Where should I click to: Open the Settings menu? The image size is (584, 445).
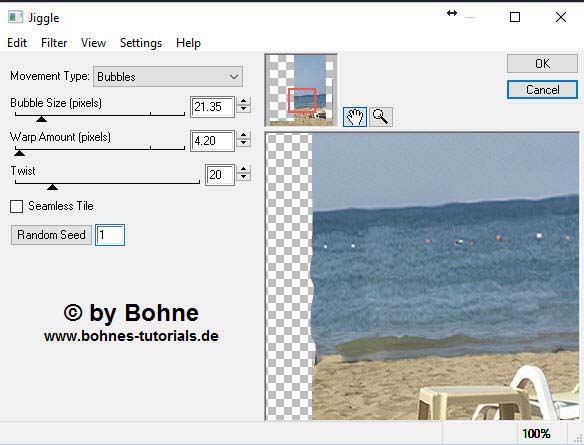141,43
